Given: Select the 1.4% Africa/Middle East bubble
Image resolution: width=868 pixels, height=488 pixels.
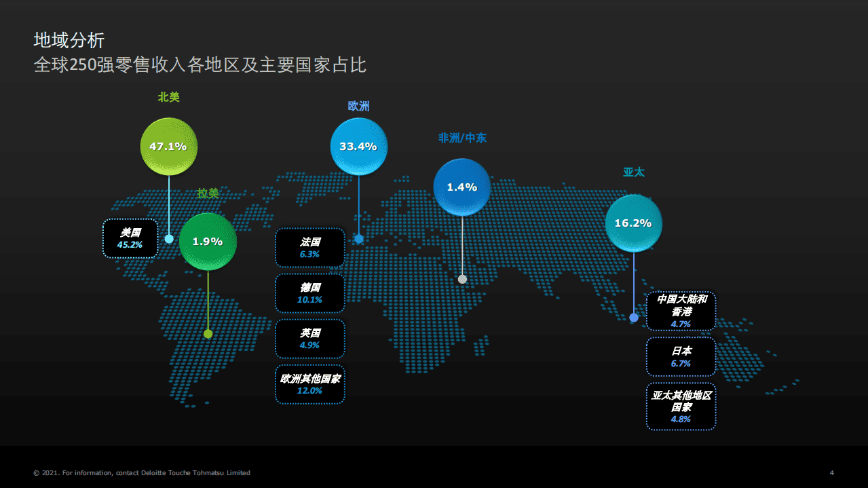Looking at the screenshot, I should point(461,187).
